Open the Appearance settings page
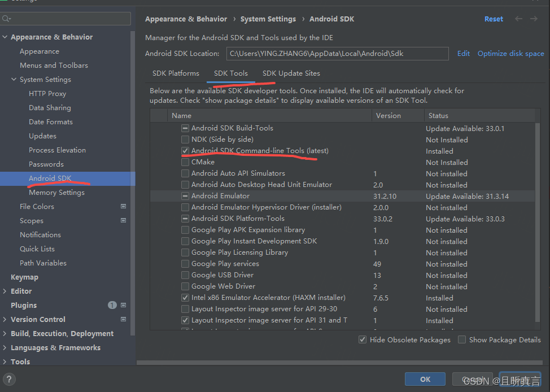550x392 pixels. click(x=40, y=51)
